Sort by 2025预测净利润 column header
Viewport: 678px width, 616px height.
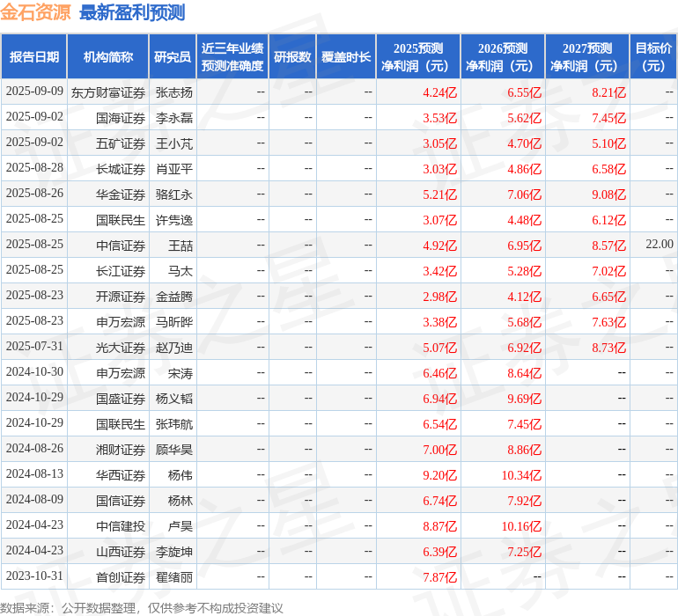[x=418, y=56]
